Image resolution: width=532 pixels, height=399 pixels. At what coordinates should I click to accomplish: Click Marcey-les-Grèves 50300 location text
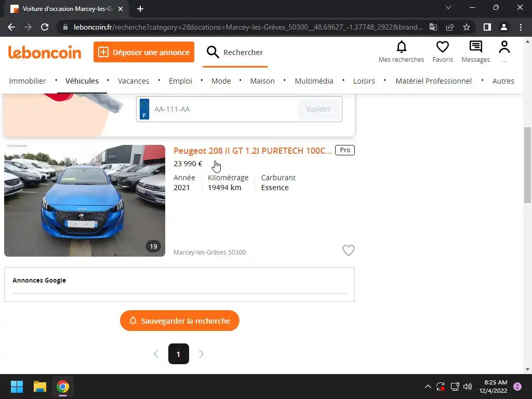click(x=210, y=252)
